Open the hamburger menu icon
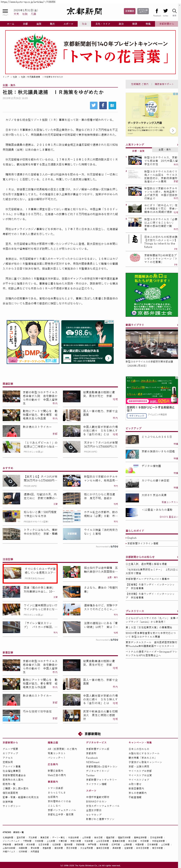This screenshot has width=181, height=868. coord(5,11)
